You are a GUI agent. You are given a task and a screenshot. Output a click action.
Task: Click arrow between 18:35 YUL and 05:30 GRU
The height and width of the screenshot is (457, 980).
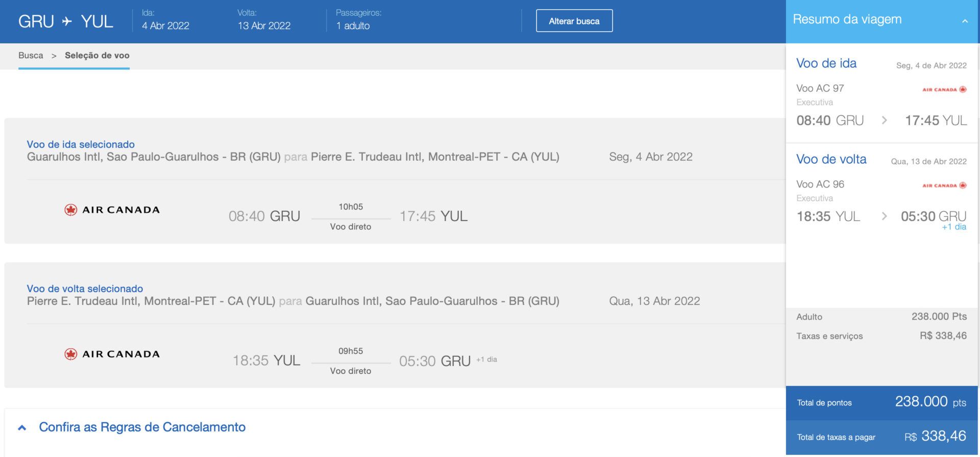tap(884, 217)
